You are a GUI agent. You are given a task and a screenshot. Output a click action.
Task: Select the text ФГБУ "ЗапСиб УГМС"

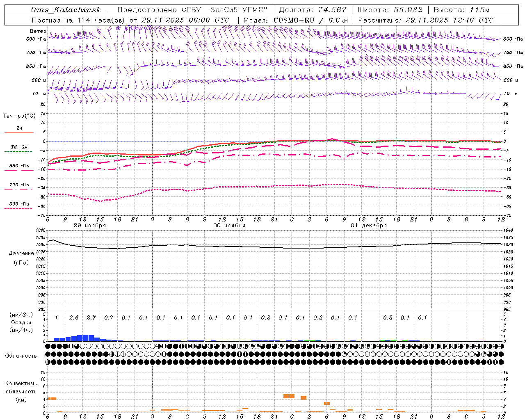(x=224, y=10)
